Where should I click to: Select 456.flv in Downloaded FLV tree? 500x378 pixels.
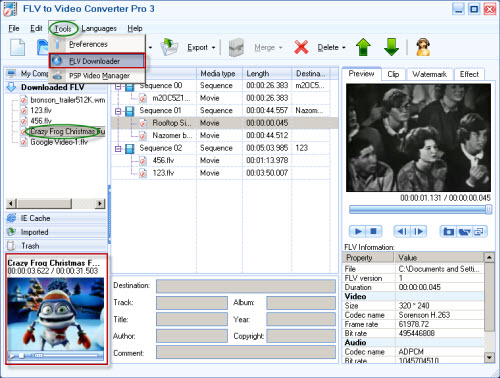click(x=36, y=121)
